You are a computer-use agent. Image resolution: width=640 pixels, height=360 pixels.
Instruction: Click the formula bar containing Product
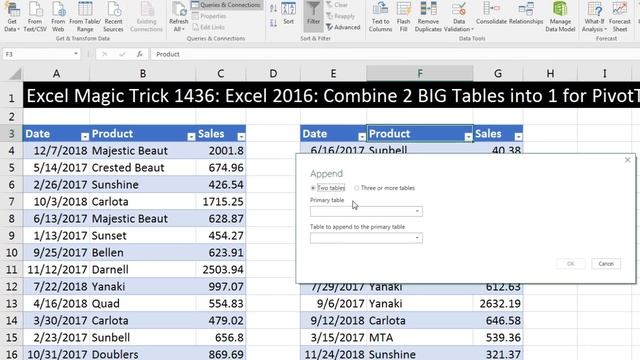[395, 54]
